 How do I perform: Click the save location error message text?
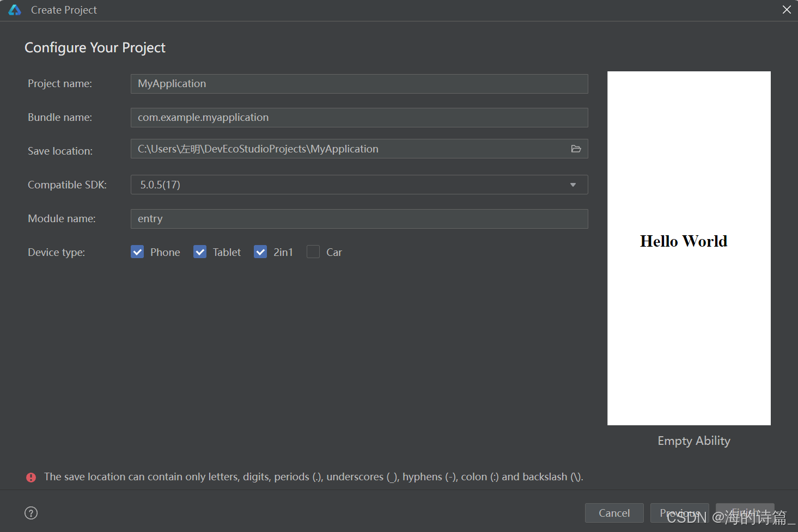(314, 477)
